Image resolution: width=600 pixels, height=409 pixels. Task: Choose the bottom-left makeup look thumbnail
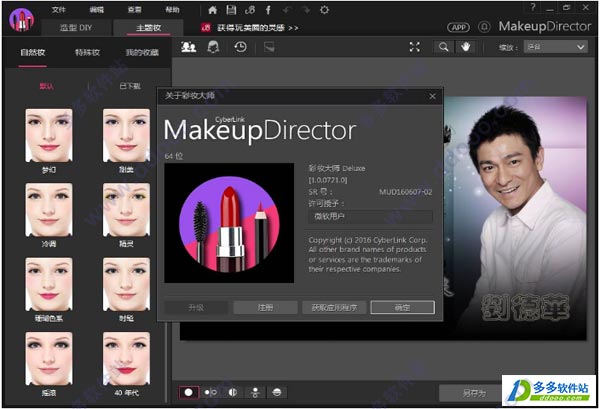pyautogui.click(x=49, y=358)
